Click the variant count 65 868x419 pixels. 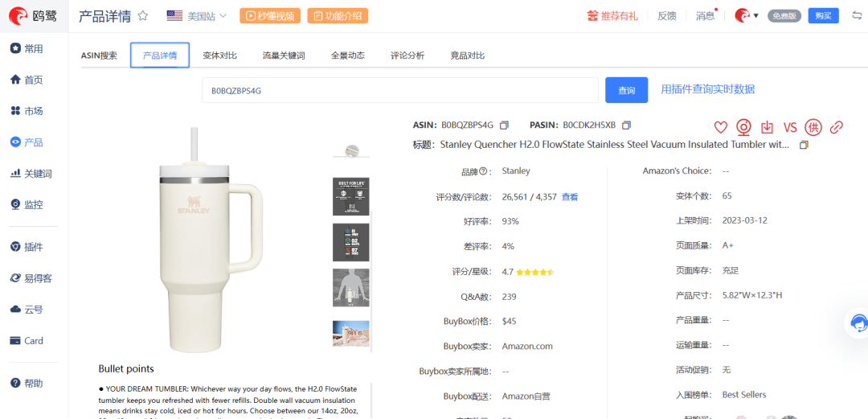point(727,195)
